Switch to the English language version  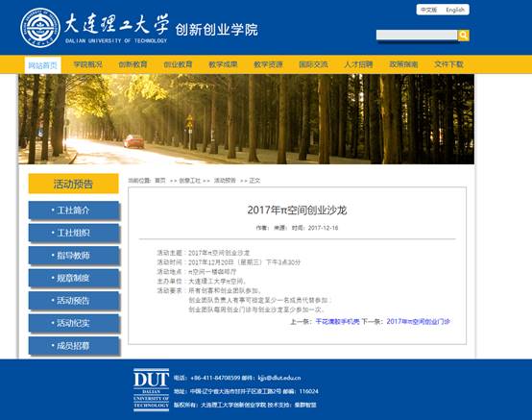(x=455, y=10)
